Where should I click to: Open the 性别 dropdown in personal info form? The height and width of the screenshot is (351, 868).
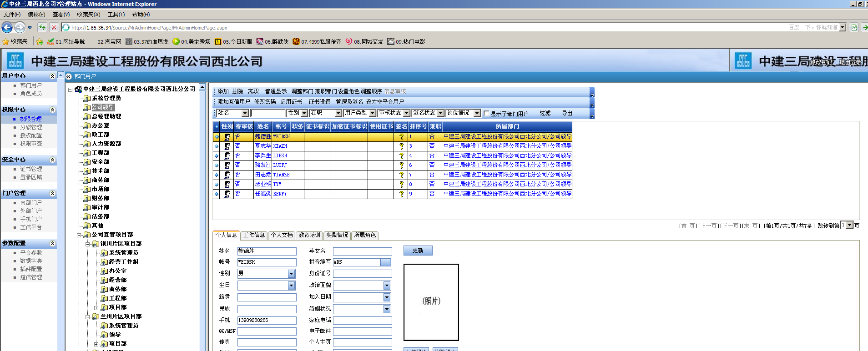click(291, 274)
